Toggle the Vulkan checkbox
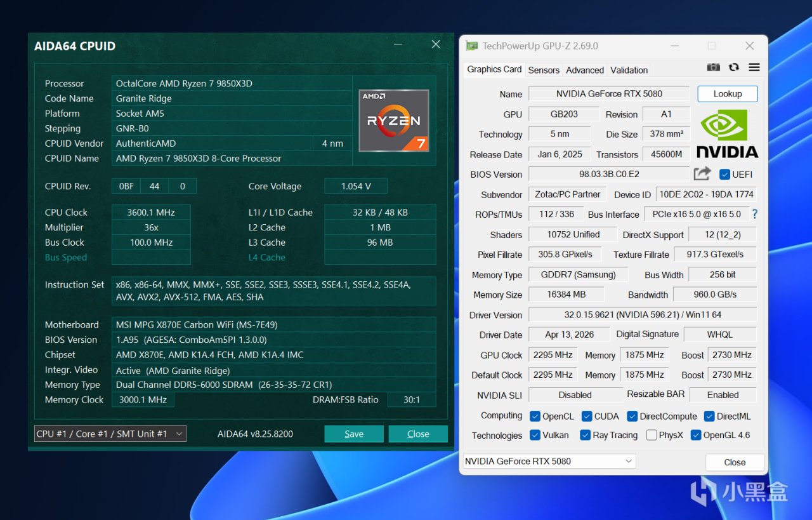The height and width of the screenshot is (520, 812). coord(535,436)
